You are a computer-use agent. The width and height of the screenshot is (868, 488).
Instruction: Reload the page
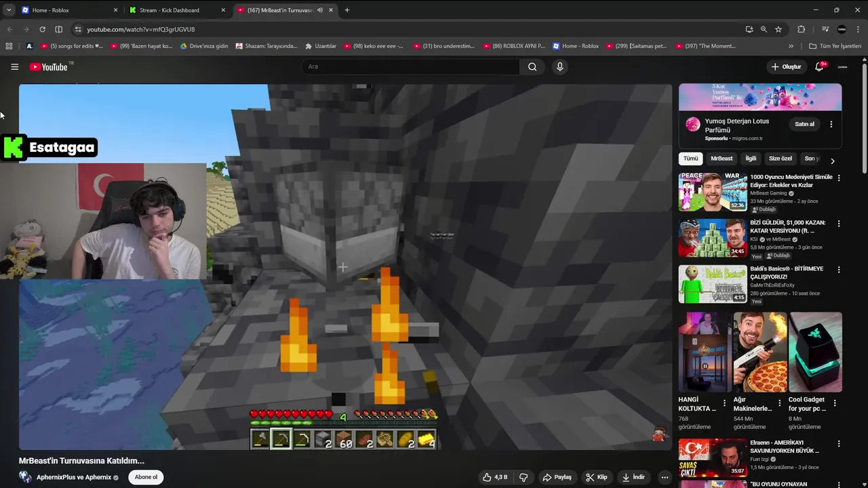[x=42, y=29]
